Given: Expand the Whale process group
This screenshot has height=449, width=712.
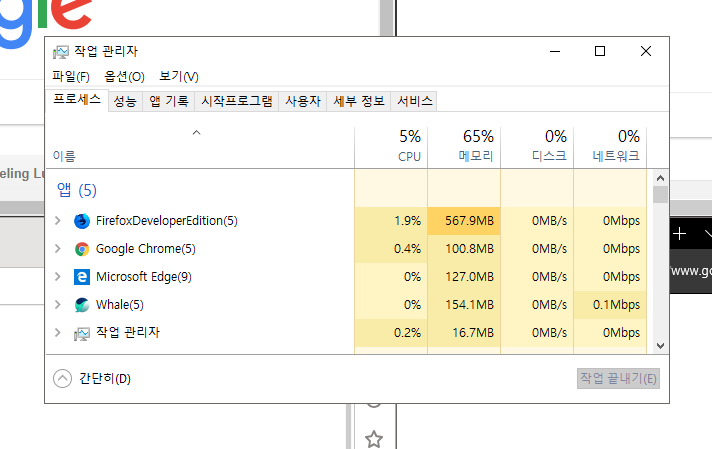Looking at the screenshot, I should click(58, 305).
